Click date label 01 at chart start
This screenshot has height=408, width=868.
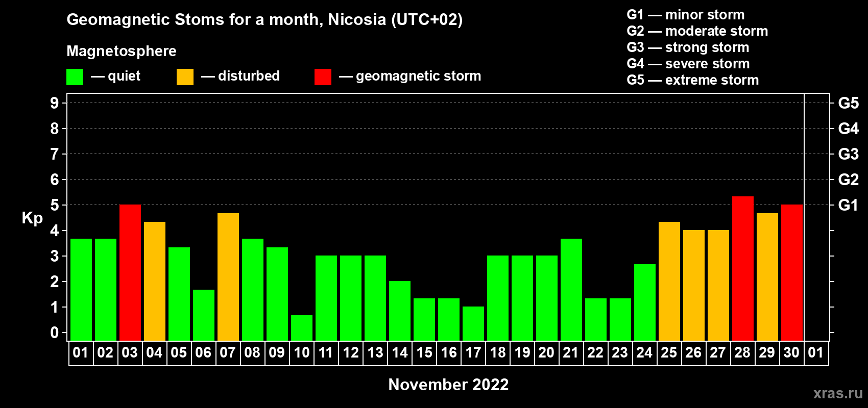pyautogui.click(x=81, y=352)
